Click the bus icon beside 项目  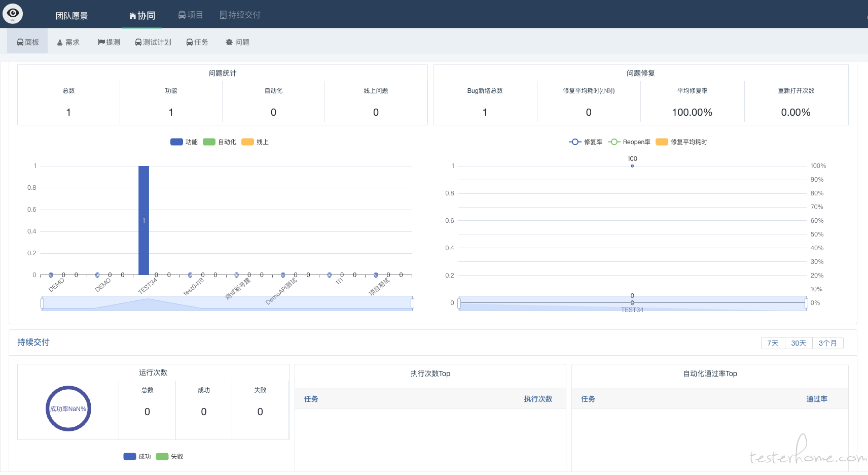pyautogui.click(x=182, y=15)
